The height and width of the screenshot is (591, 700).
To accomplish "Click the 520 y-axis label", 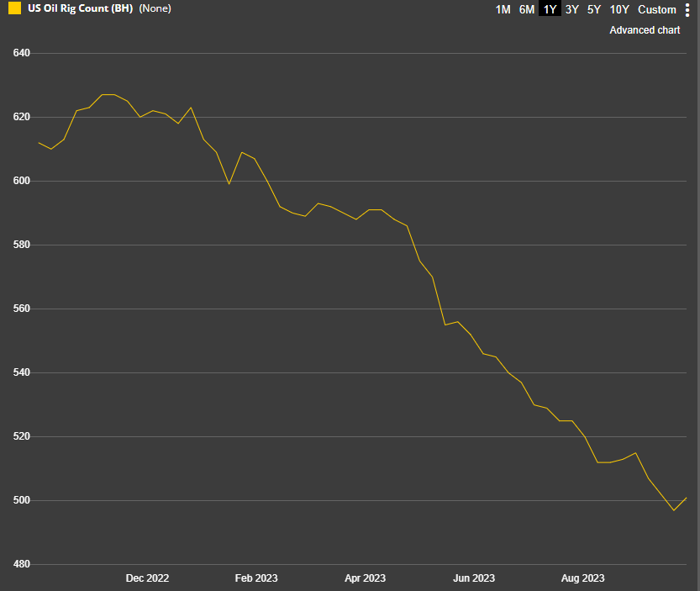I will [22, 436].
